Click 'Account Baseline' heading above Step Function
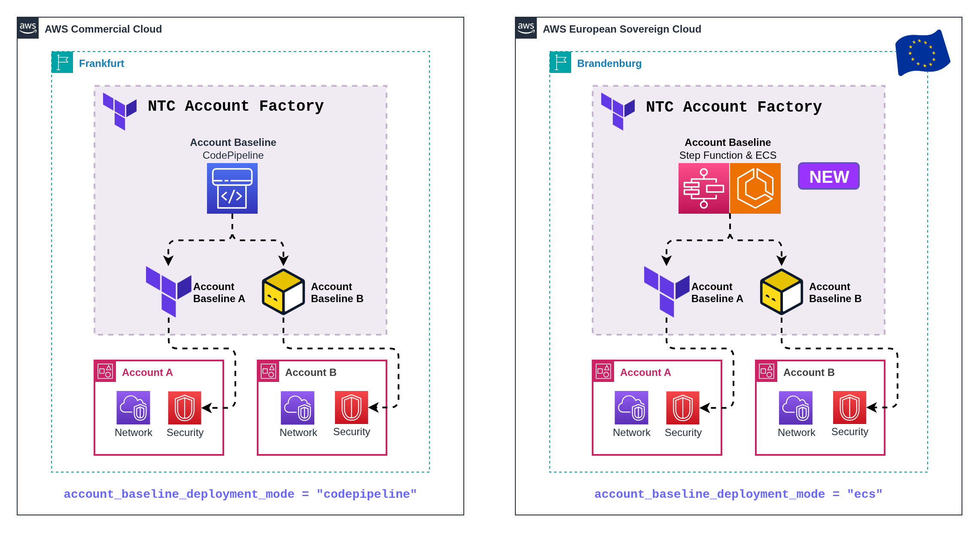Screen dimensions: 980x533 [728, 142]
